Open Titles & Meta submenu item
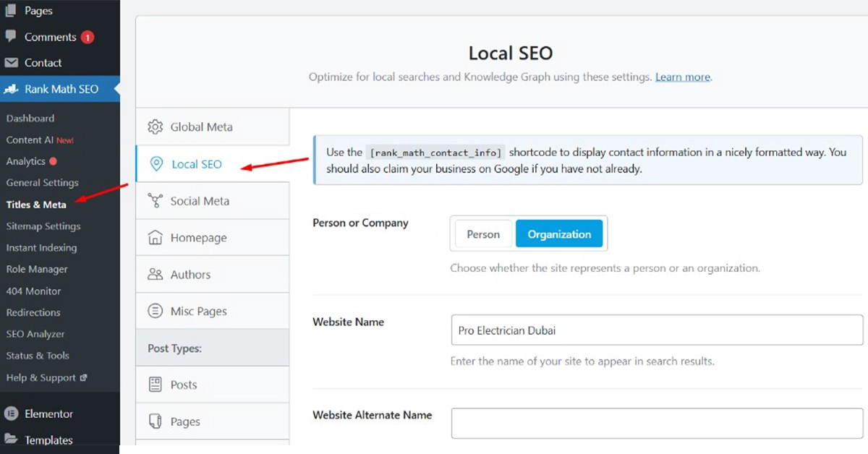 click(x=36, y=205)
